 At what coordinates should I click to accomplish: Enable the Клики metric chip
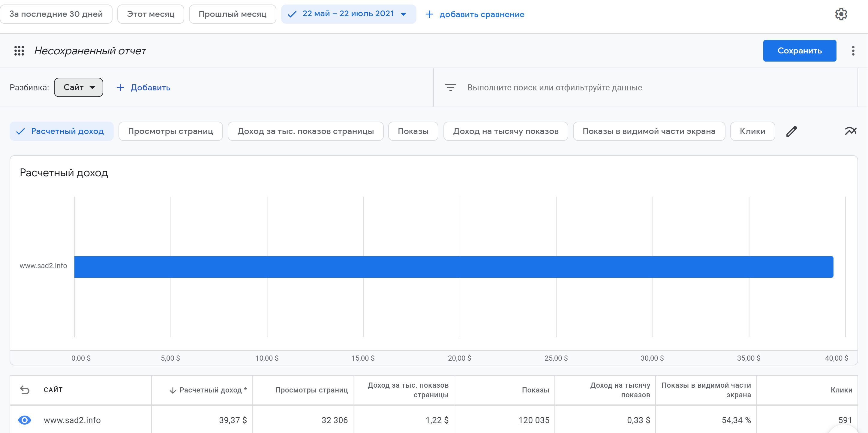tap(752, 131)
